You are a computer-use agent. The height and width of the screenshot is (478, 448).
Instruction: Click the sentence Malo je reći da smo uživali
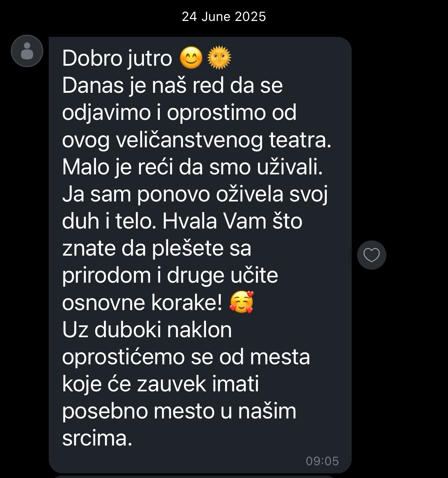pos(193,167)
